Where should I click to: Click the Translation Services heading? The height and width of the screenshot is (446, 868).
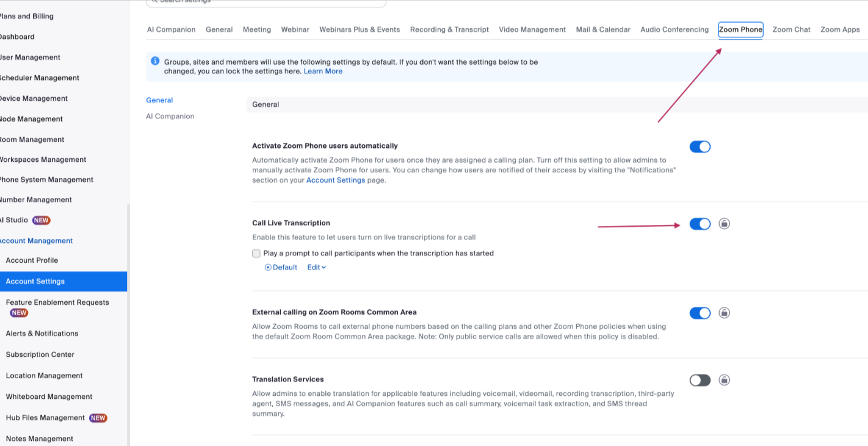[288, 379]
